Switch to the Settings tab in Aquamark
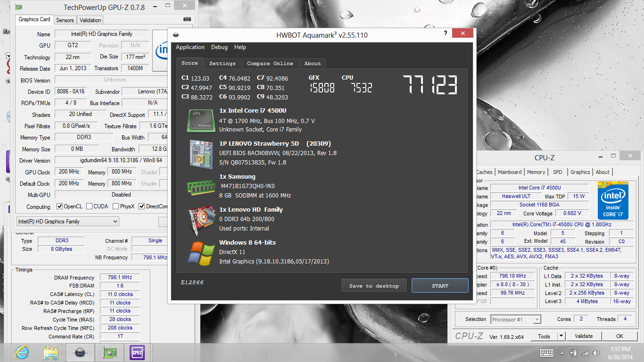The width and height of the screenshot is (644, 362). click(222, 63)
